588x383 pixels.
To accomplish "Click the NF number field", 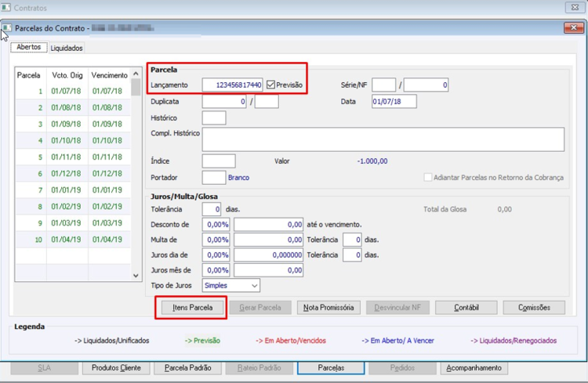I will 426,85.
